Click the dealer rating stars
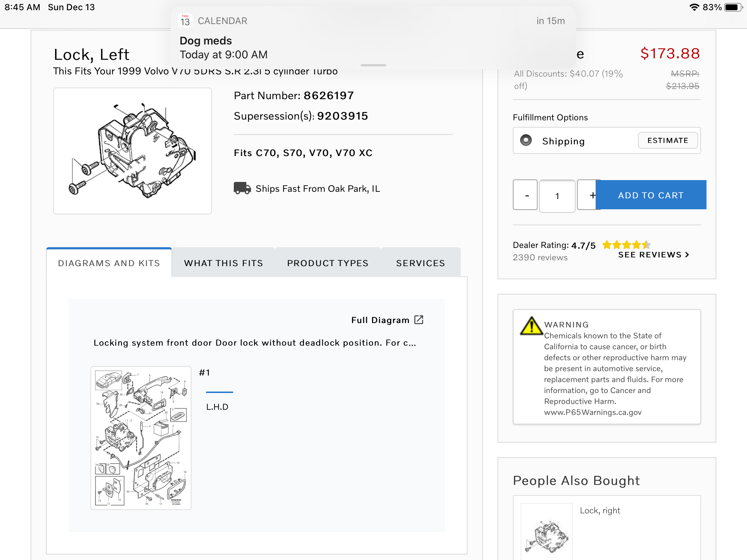Screen dimensions: 747x560 tap(626, 245)
